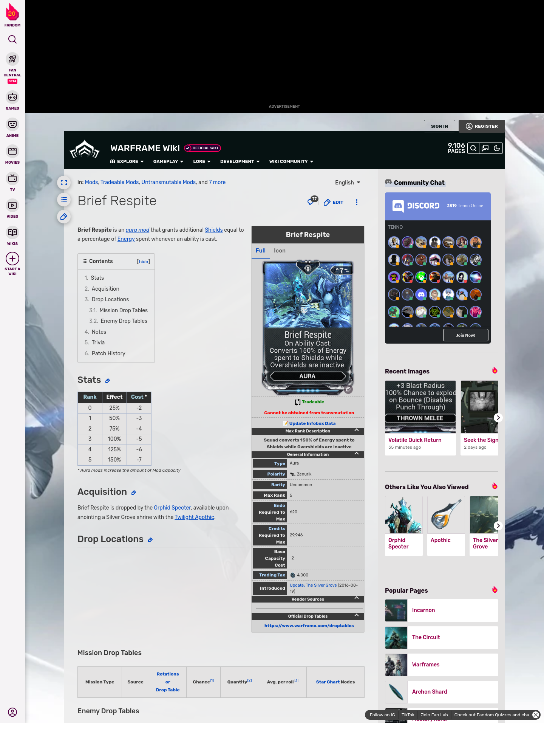Expand page to full width view

(64, 183)
